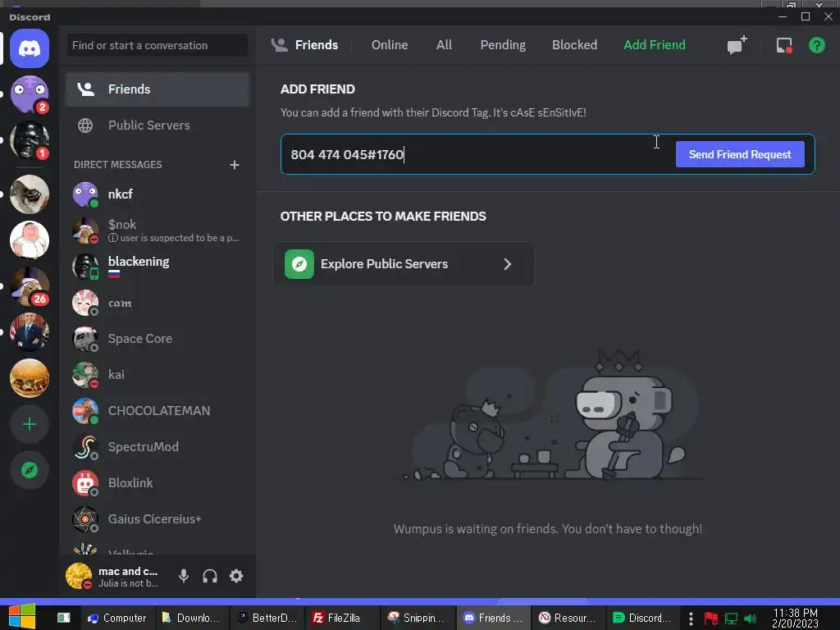Open the Inbox icon in header
Viewport: 840px width, 630px height.
(x=784, y=45)
